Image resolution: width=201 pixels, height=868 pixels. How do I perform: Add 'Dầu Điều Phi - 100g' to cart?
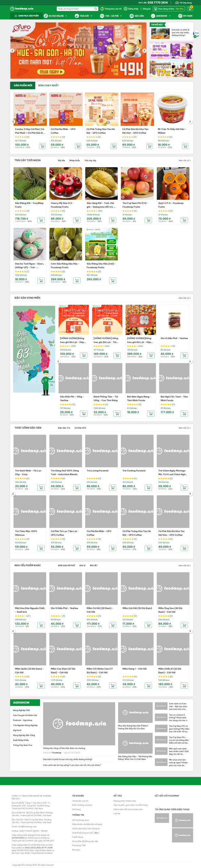coord(84,414)
